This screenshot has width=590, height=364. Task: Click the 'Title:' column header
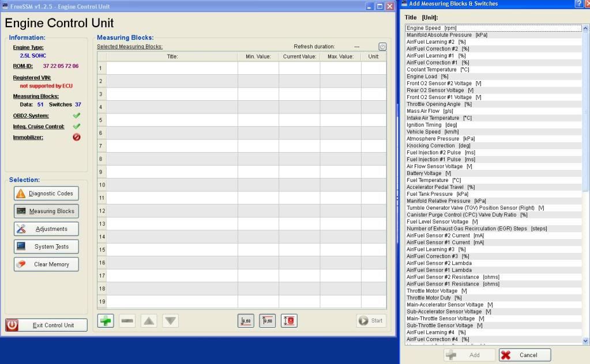pos(172,56)
